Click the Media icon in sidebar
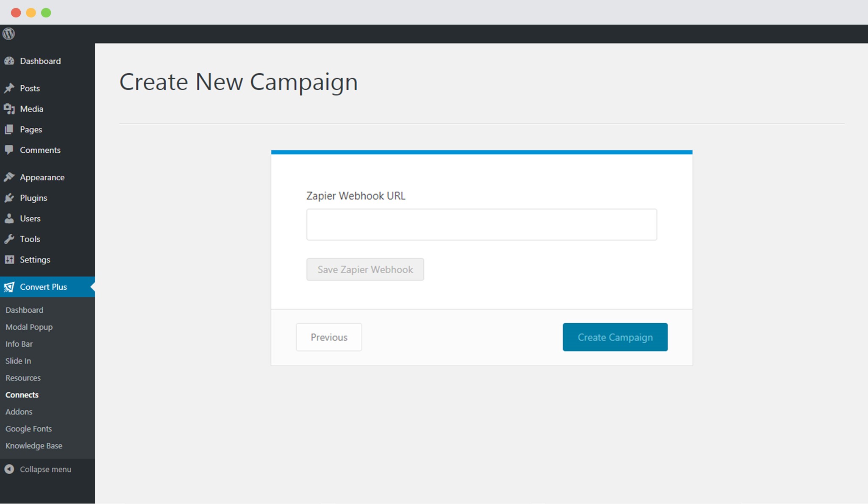 click(9, 109)
